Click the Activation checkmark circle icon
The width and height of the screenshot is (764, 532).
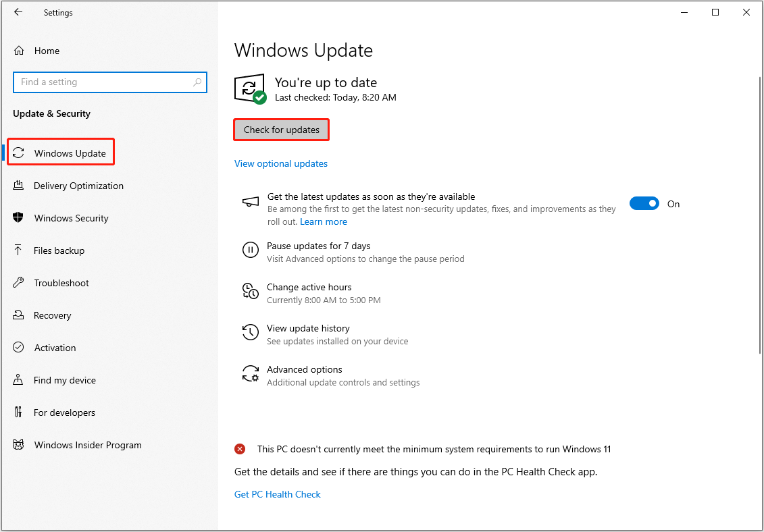point(18,348)
